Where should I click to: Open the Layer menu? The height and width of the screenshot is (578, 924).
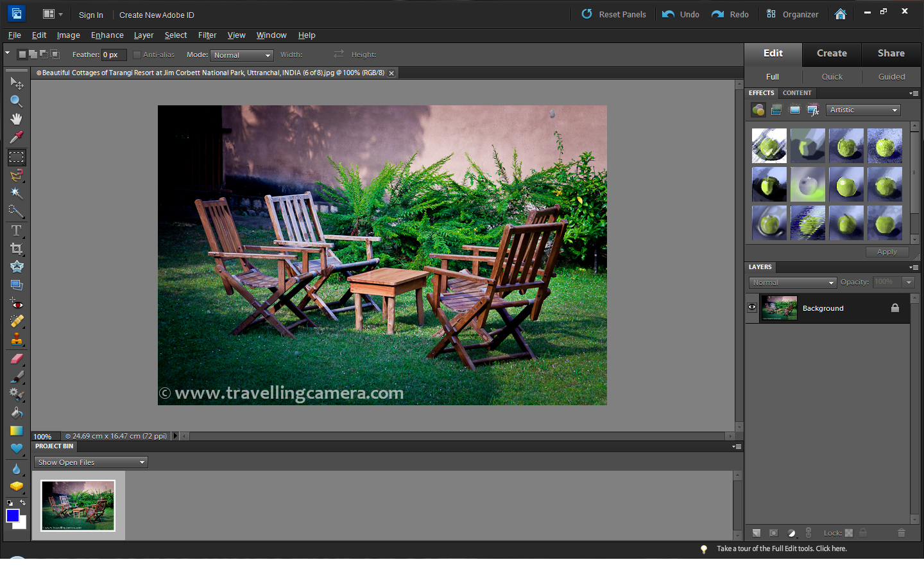[144, 35]
